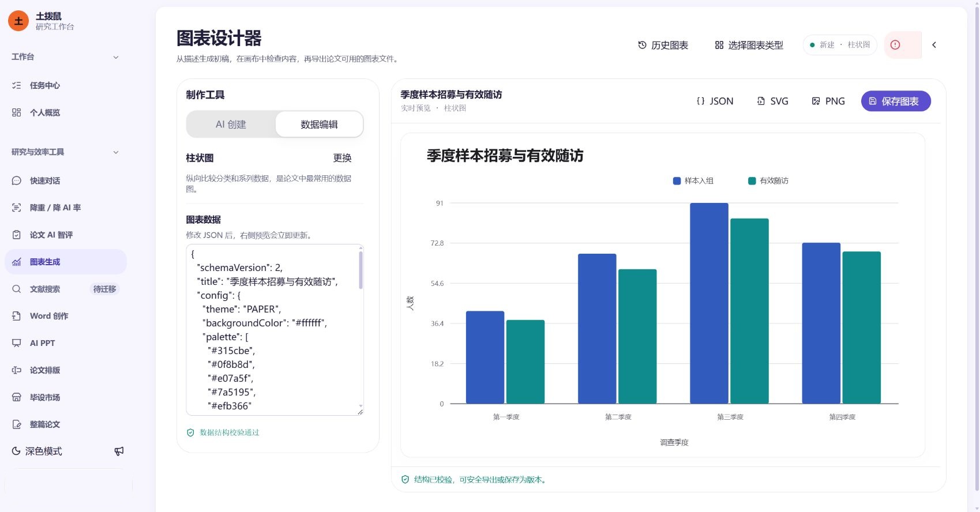Open 文献搜索 tool
This screenshot has height=512, width=980.
[x=65, y=289]
